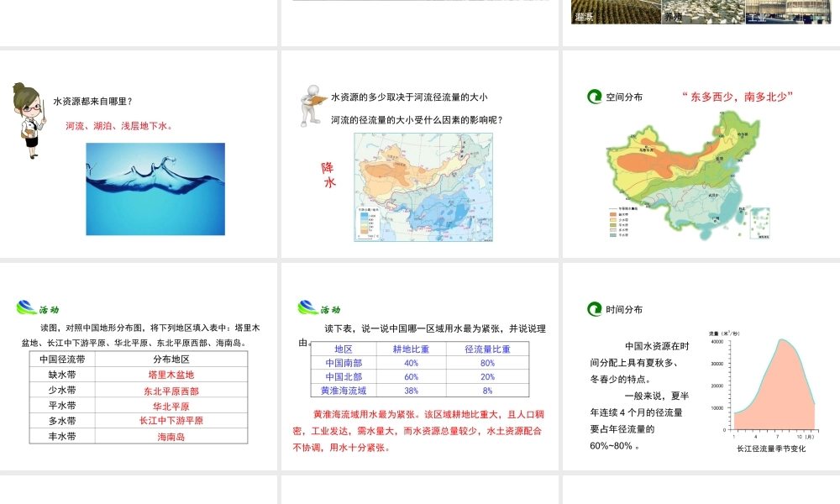This screenshot has width=840, height=504.
Task: Click the red quote 东多西少，南多北少
Action: point(738,97)
